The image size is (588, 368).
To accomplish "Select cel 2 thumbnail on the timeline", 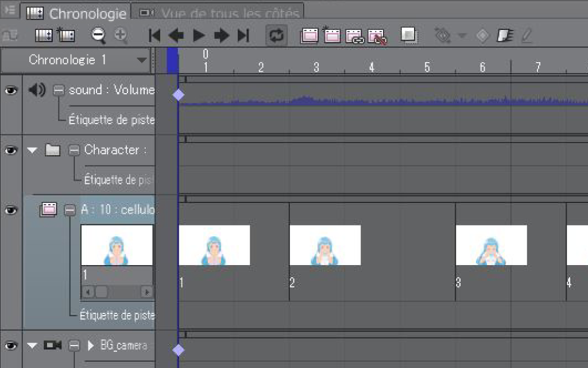I will point(325,245).
